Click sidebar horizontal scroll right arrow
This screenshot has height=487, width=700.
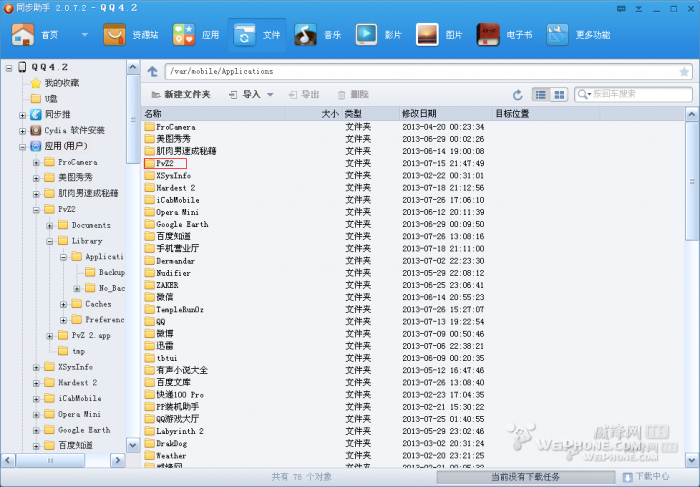[117, 460]
